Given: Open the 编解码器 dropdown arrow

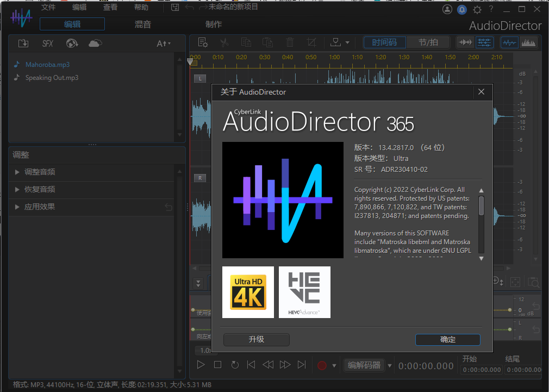Looking at the screenshot, I should 389,366.
